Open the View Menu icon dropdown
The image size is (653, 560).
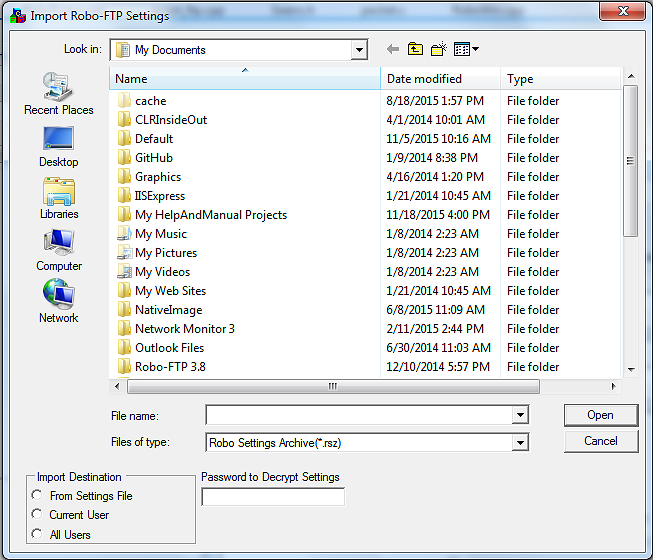point(466,50)
